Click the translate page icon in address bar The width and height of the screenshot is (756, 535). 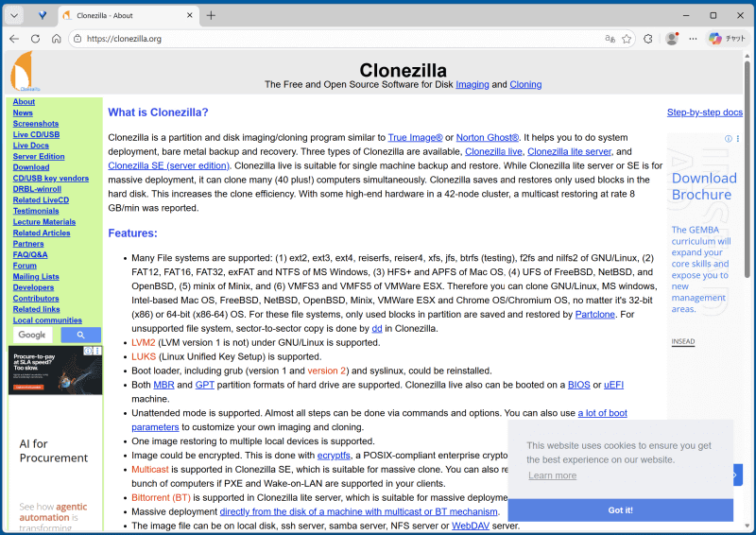pyautogui.click(x=610, y=39)
